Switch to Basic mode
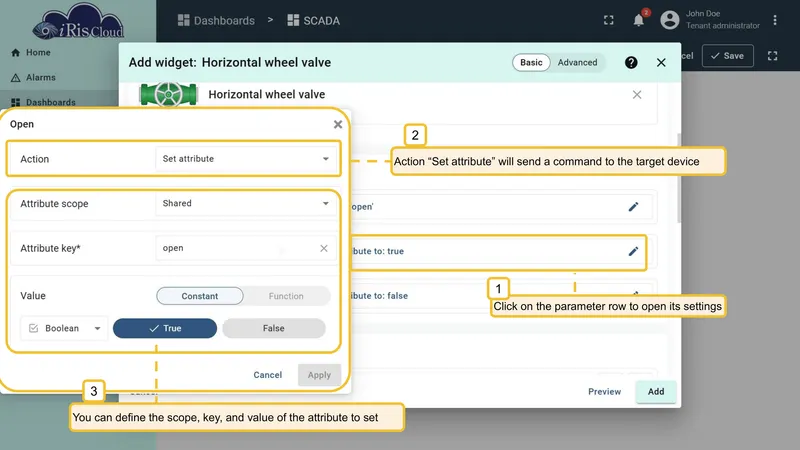This screenshot has height=450, width=800. coord(531,62)
